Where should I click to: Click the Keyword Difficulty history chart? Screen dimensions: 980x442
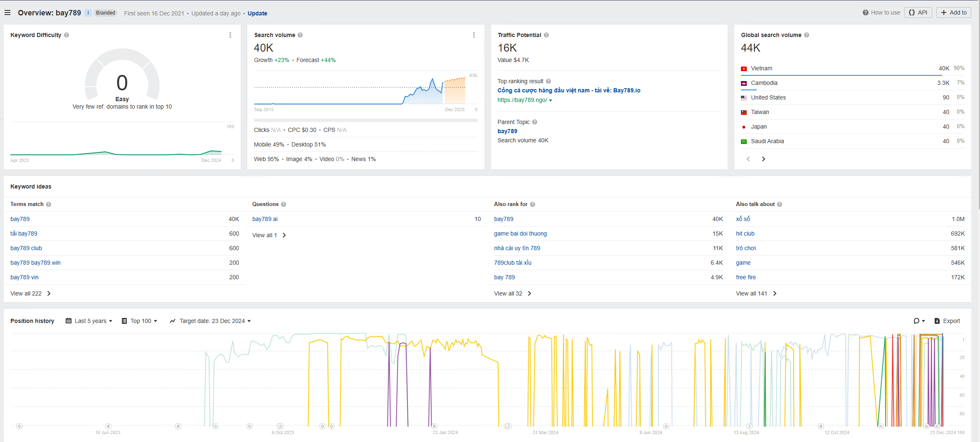click(116, 142)
